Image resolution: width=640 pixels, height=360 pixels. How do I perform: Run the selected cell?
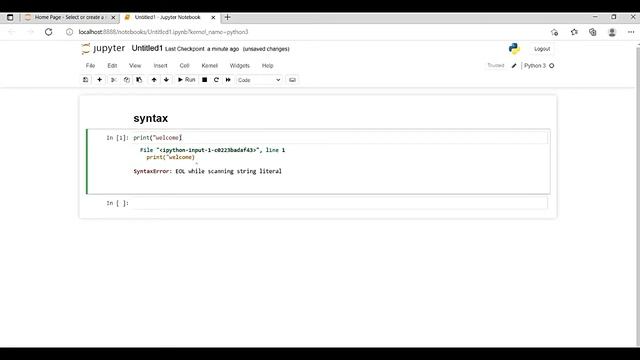coord(187,80)
